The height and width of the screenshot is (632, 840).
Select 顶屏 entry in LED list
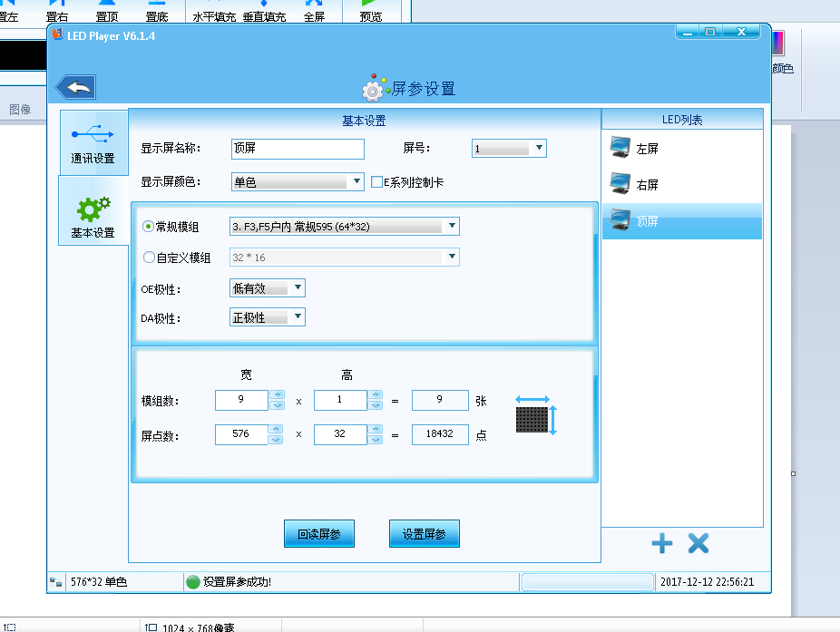pyautogui.click(x=646, y=221)
